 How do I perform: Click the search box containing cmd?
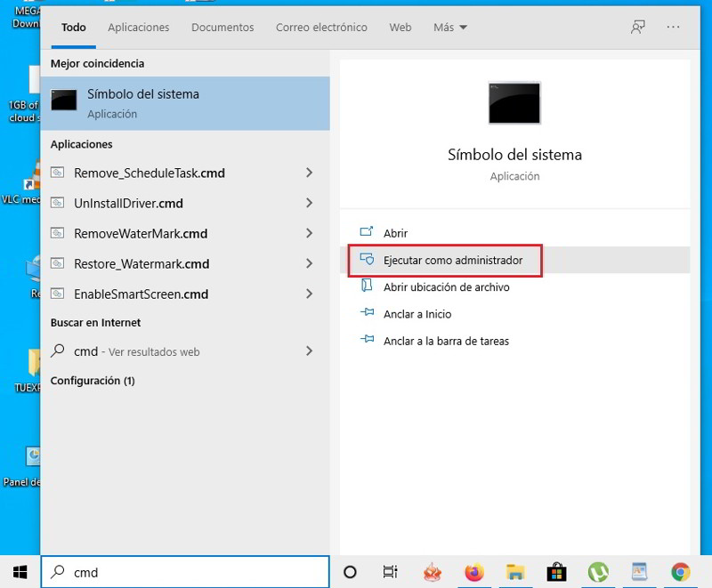pos(187,572)
